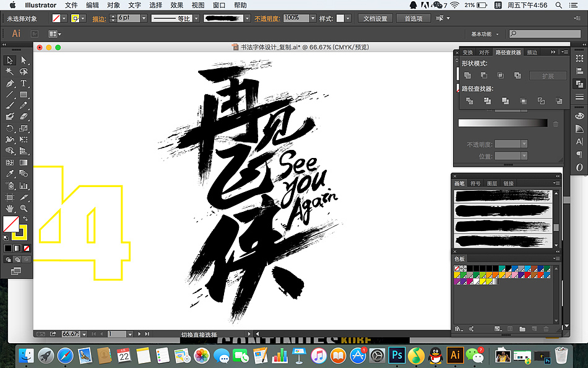This screenshot has height=368, width=588.
Task: Click the Merge pathfinder icon
Action: tap(505, 100)
